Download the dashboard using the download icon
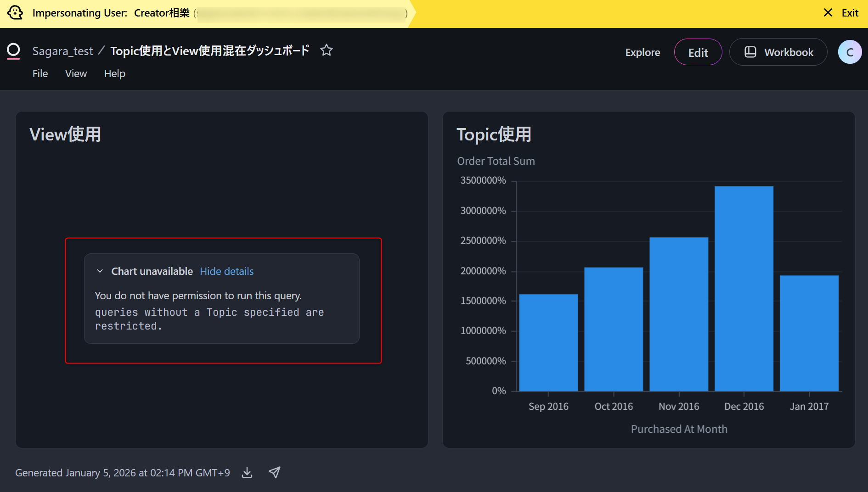Viewport: 868px width, 492px height. point(247,472)
